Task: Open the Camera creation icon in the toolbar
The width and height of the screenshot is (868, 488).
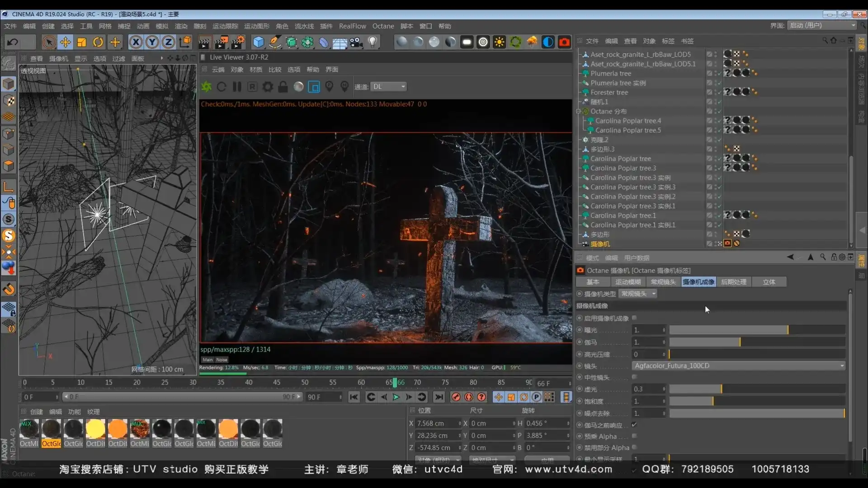Action: (355, 42)
